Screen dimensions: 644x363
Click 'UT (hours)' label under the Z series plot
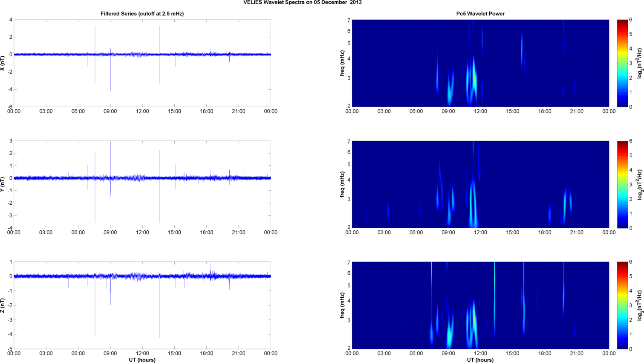[x=142, y=360]
